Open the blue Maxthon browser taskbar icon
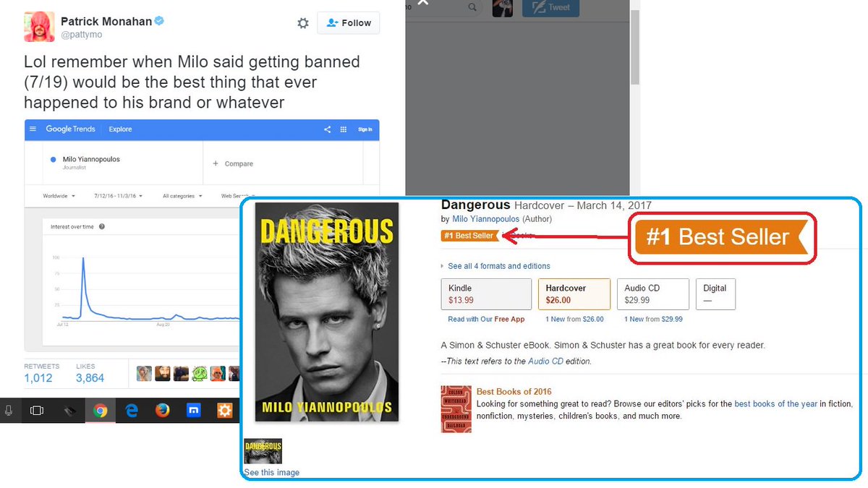 coord(194,411)
